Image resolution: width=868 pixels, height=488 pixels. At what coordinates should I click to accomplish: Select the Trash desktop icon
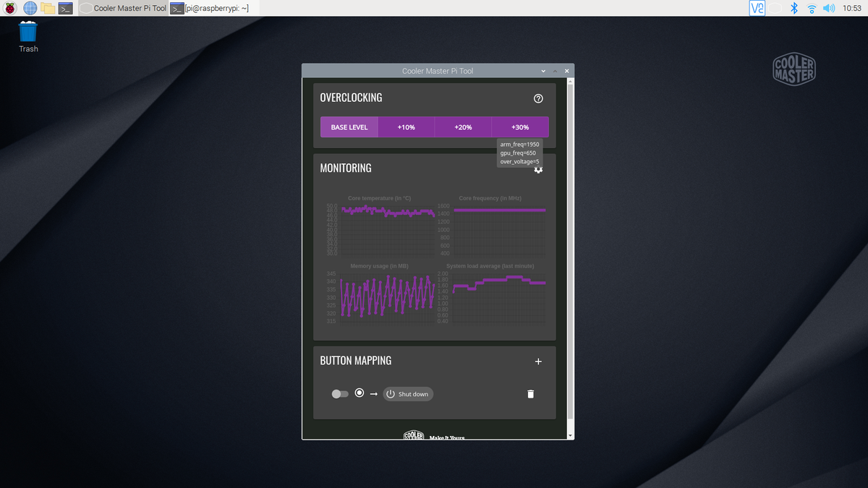point(28,37)
